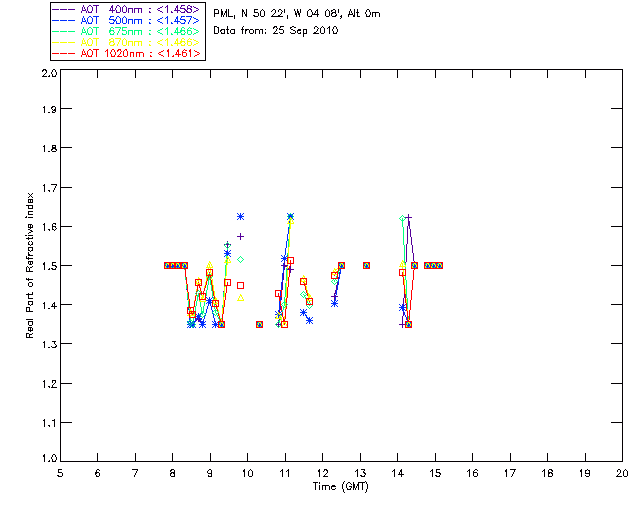The image size is (640, 512).
Task: Click the 5 label on time axis
Action: [x=60, y=474]
